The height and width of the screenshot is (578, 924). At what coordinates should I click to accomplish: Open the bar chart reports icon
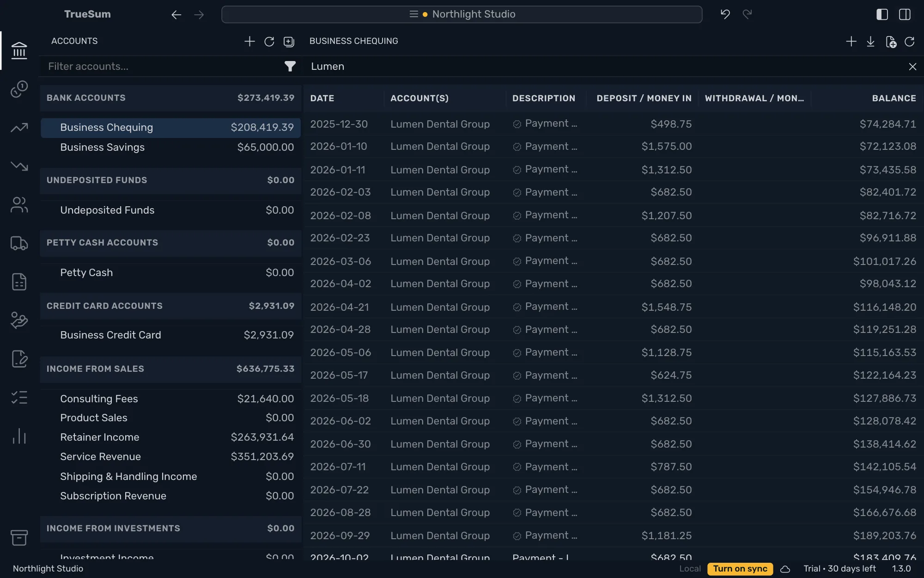19,436
